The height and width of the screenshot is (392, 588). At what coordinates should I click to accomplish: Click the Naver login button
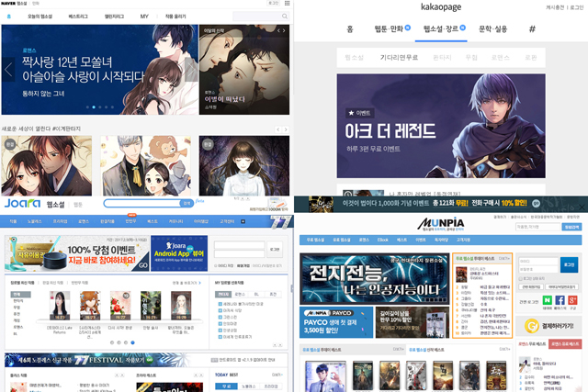(273, 3)
